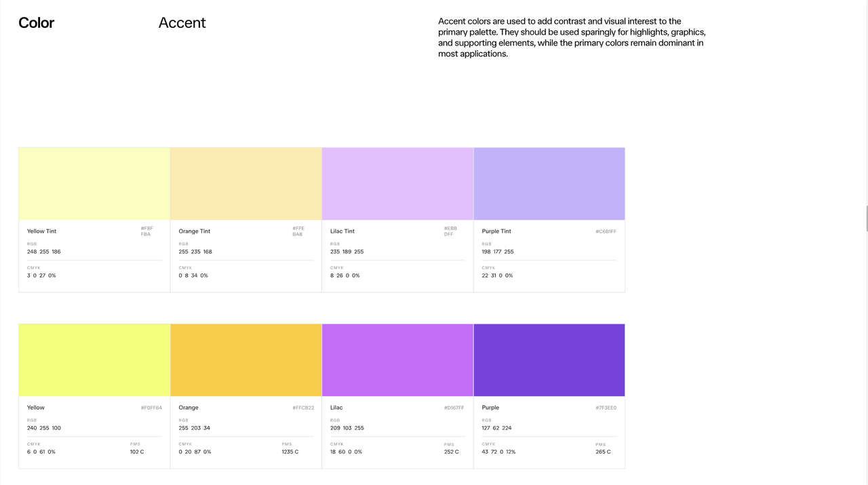Click the bright Yellow color swatch

(x=94, y=360)
